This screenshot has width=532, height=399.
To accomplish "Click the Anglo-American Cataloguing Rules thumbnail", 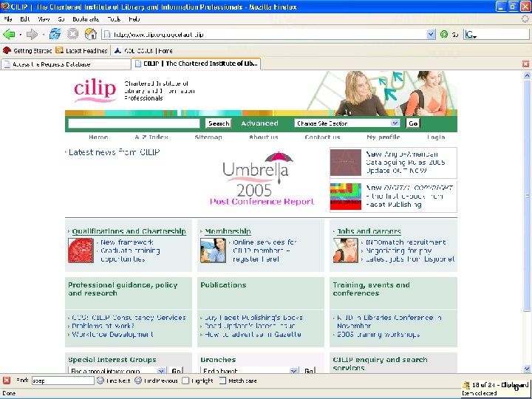I will [345, 163].
